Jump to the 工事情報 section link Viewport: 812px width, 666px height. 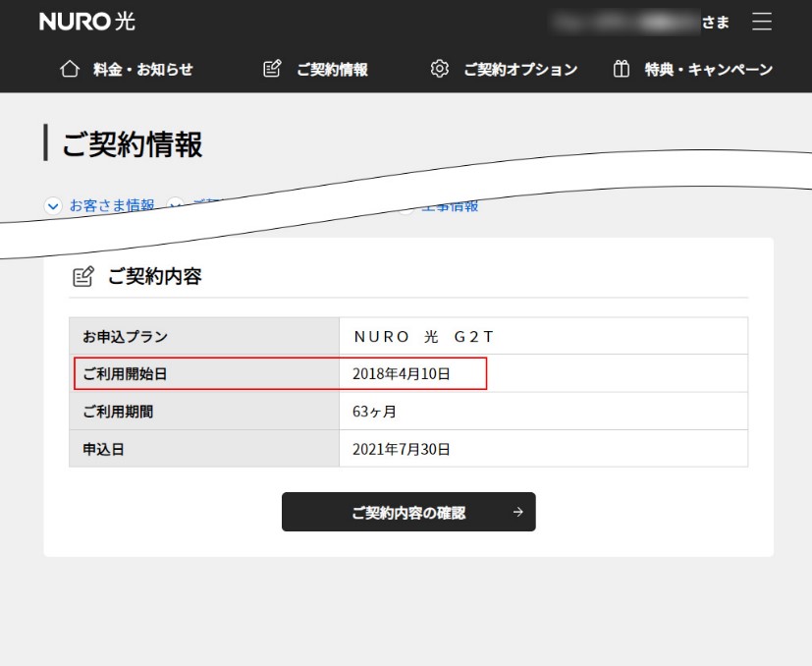450,206
